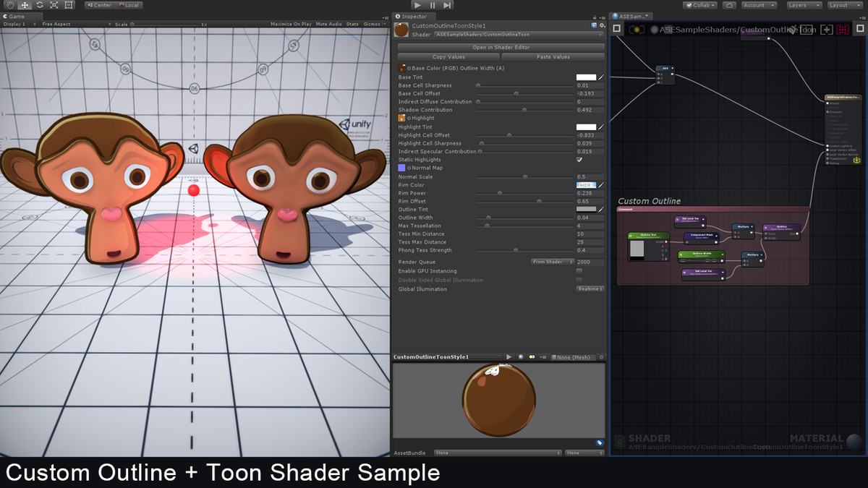Click the Max Tessellation value field

[x=590, y=226]
